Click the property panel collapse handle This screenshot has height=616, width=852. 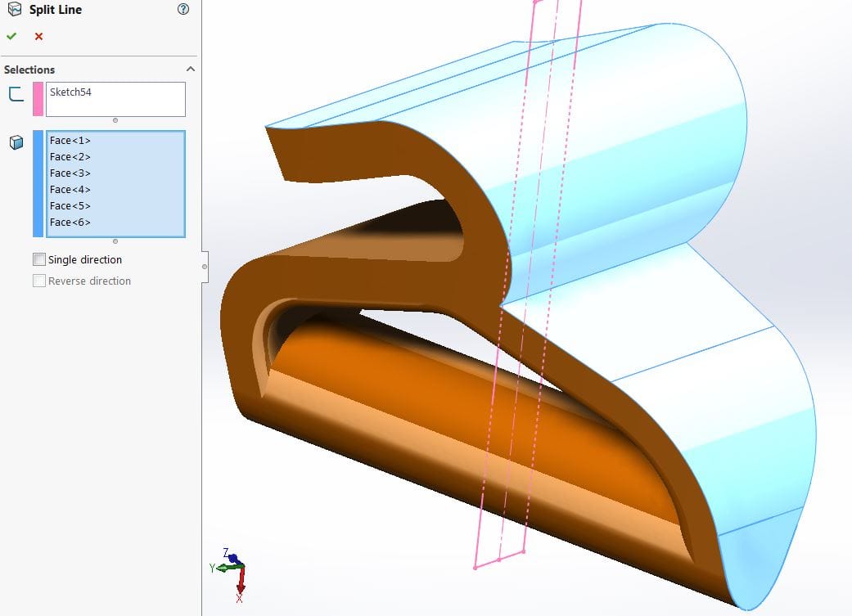pyautogui.click(x=204, y=266)
